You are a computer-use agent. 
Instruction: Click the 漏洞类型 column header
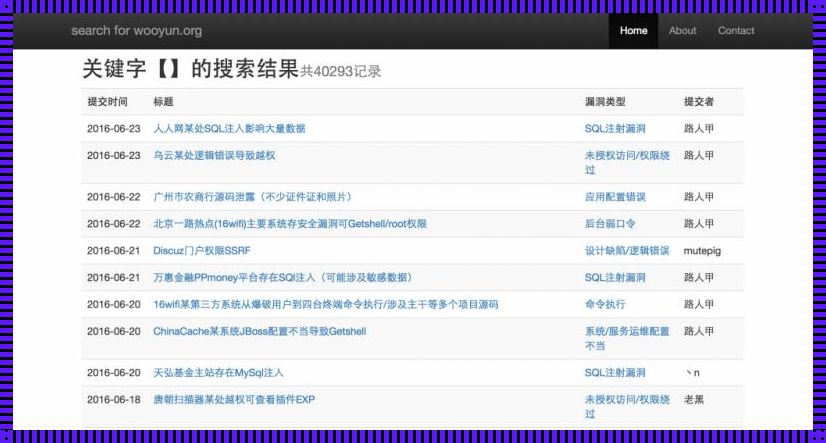pyautogui.click(x=605, y=102)
